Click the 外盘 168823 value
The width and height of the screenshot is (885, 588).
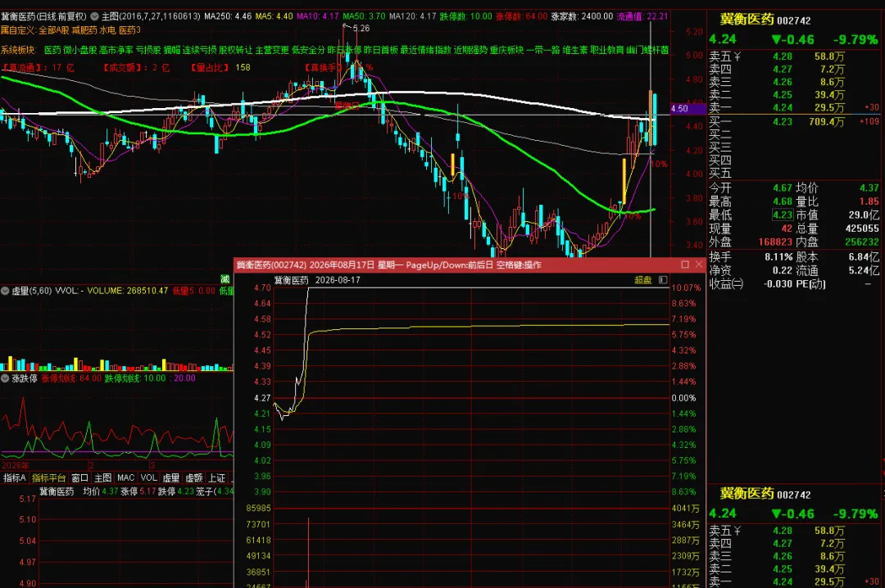click(x=775, y=242)
